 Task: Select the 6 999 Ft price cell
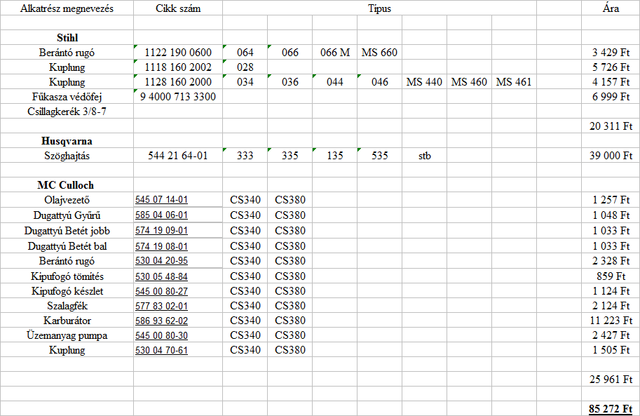coord(611,97)
